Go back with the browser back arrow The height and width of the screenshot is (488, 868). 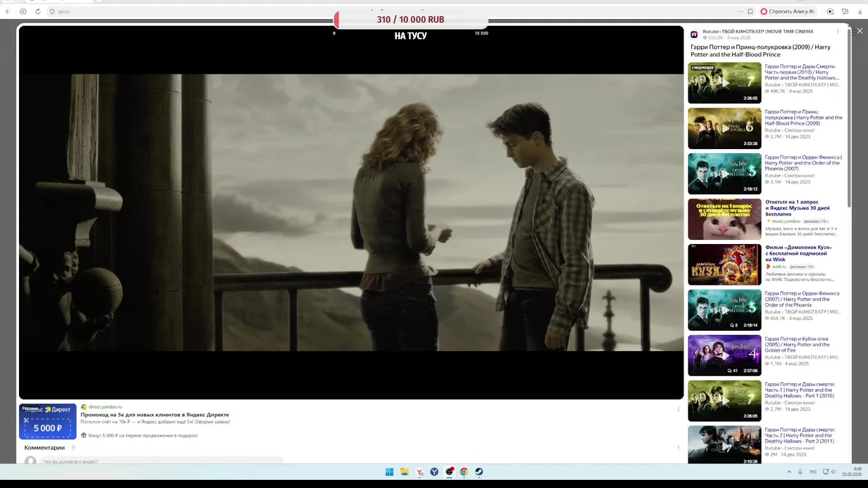7,12
